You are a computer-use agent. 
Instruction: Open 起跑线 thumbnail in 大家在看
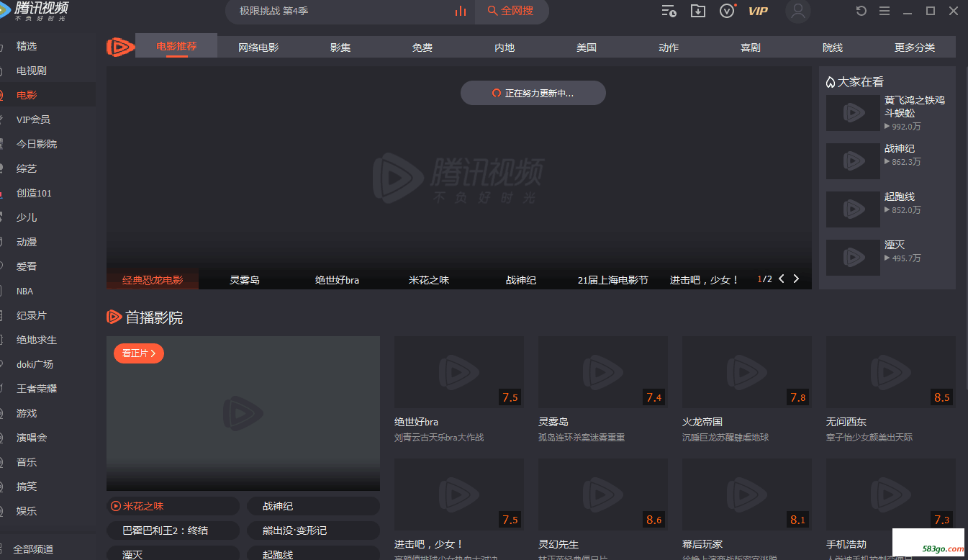[x=853, y=209]
